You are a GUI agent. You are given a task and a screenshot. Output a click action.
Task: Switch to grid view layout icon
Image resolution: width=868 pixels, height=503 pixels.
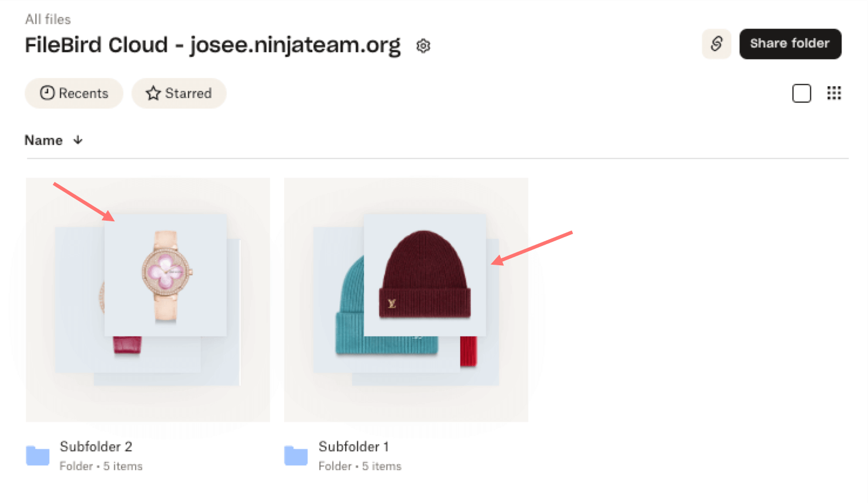(834, 93)
